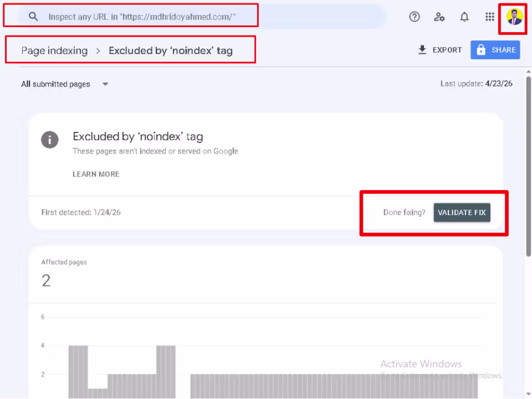Click the 'Excluded by 'noindex' tag' breadcrumb
This screenshot has width=532, height=399.
171,51
